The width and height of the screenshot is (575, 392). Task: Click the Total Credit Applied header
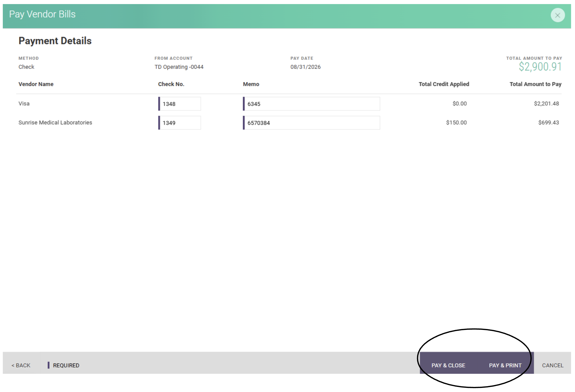click(444, 84)
